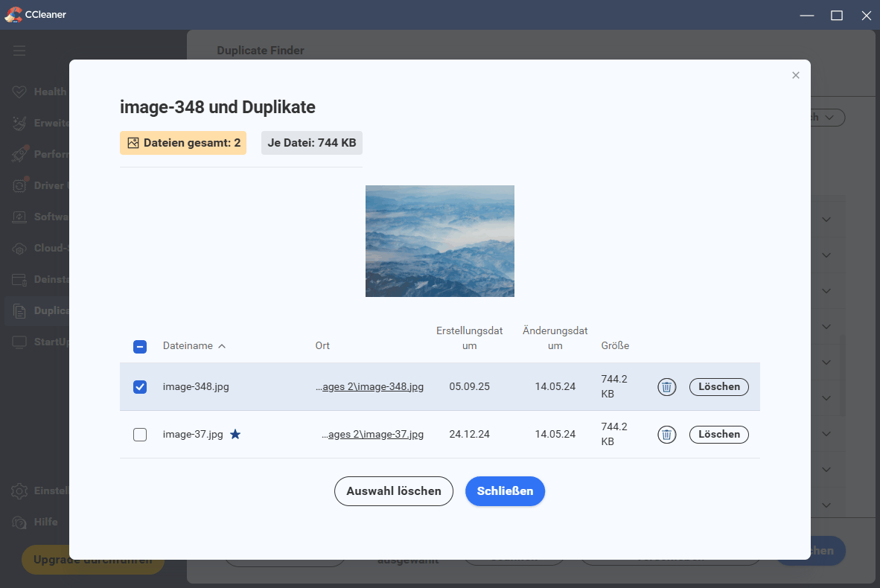Click the trash icon for image-348.jpg
Screen dimensions: 880x588
point(666,386)
